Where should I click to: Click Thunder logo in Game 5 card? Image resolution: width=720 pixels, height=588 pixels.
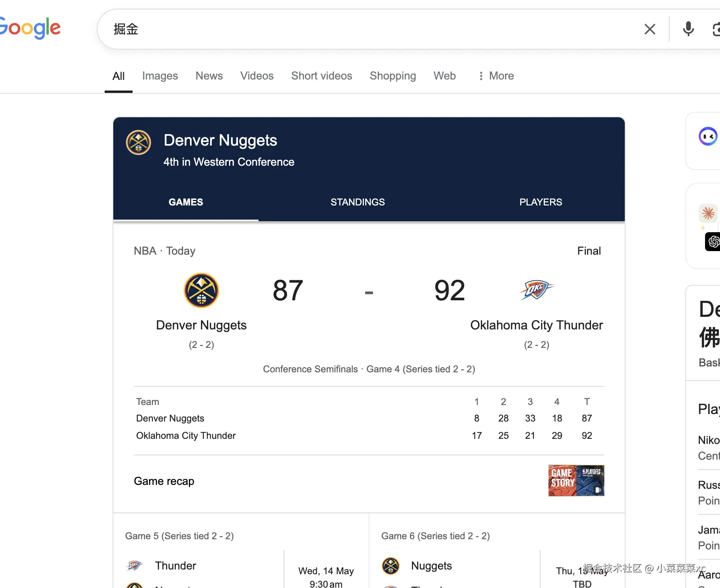click(134, 566)
